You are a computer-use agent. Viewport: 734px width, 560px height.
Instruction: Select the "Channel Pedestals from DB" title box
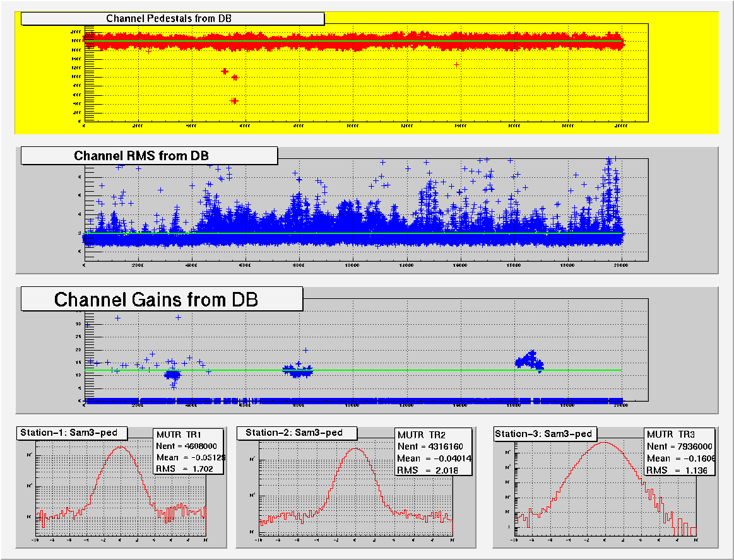point(172,19)
